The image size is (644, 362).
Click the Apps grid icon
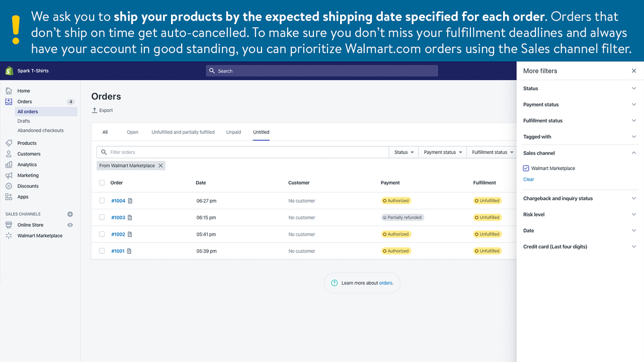9,197
